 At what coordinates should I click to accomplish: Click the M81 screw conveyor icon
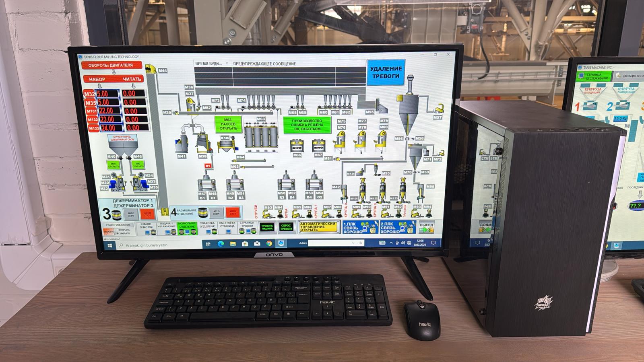[x=357, y=159]
